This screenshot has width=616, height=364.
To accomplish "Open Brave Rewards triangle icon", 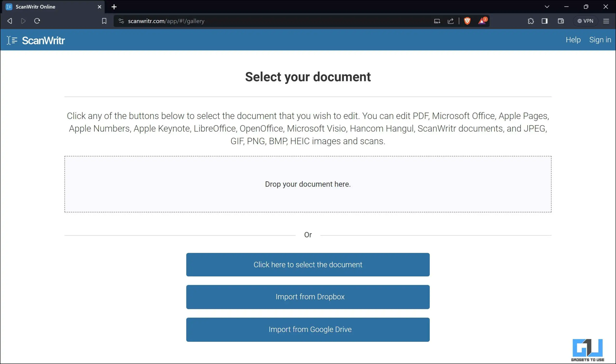I will 482,21.
